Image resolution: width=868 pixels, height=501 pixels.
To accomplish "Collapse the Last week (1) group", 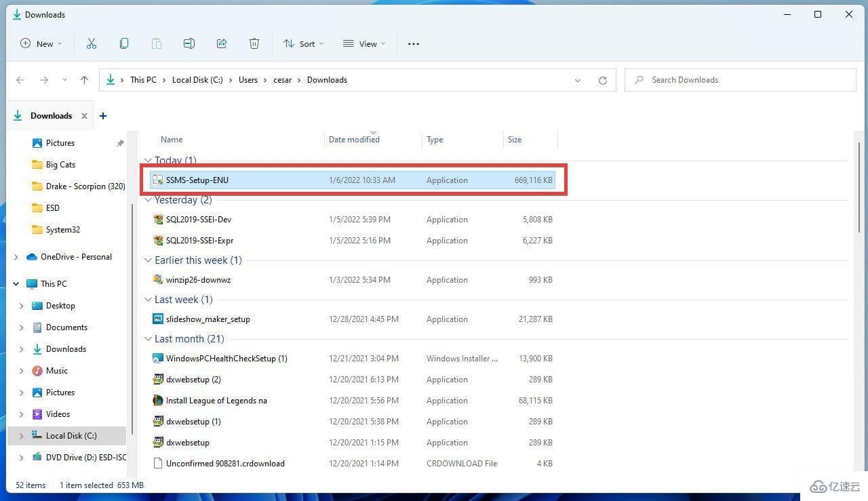I will [x=148, y=300].
